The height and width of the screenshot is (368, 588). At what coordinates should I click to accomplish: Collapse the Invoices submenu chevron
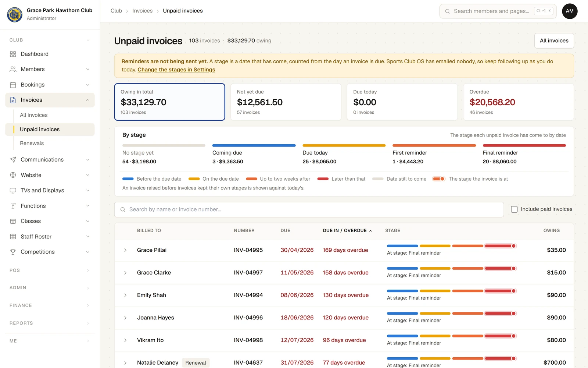[x=88, y=100]
